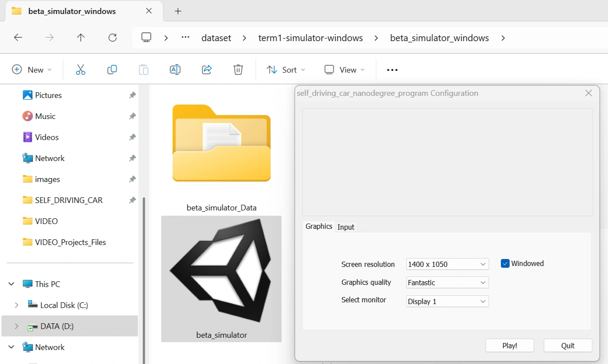Unpin Pictures using its pin icon

(132, 95)
